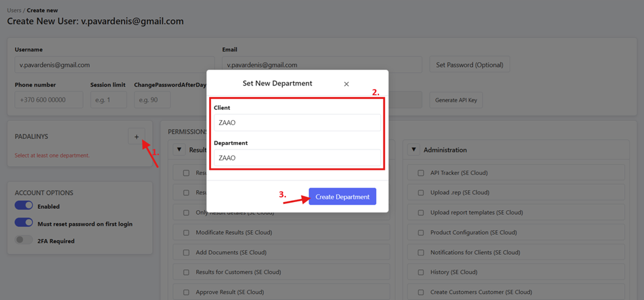Click Set Password (Optional) button
This screenshot has height=300, width=644.
click(470, 65)
